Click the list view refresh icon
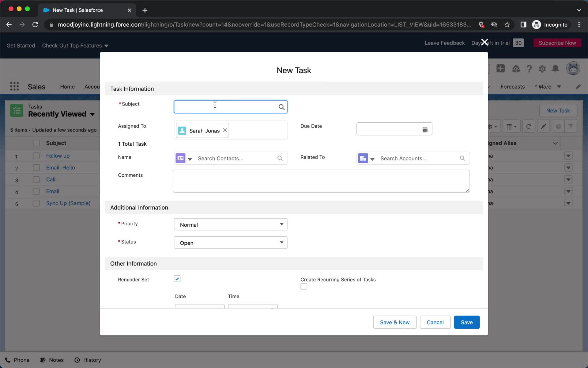 [529, 126]
